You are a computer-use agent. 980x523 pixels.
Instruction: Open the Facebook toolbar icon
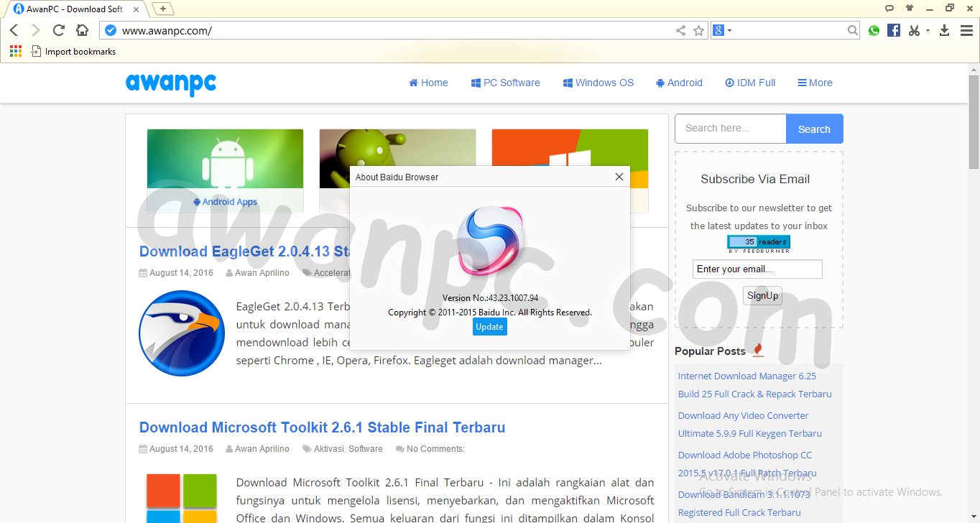point(894,30)
